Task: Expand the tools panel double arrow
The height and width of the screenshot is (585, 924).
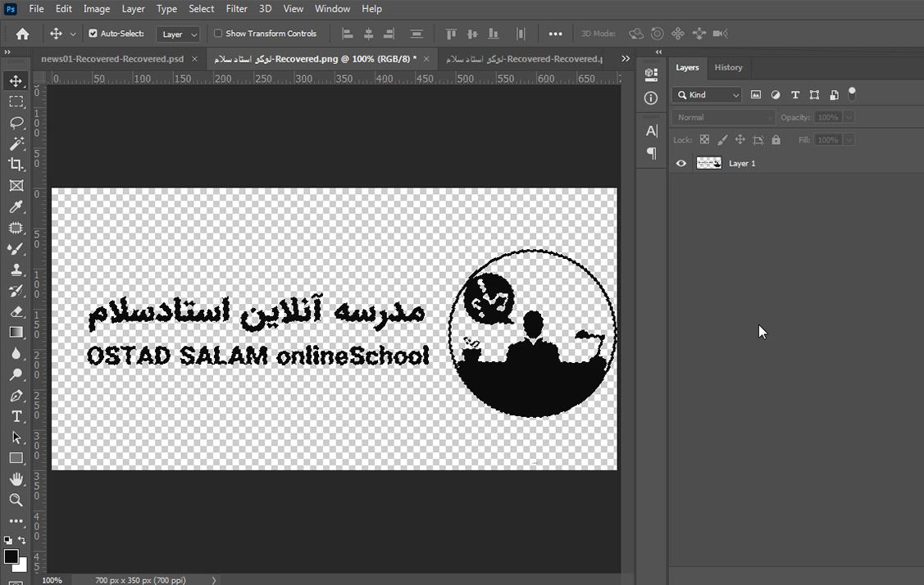Action: (7, 52)
